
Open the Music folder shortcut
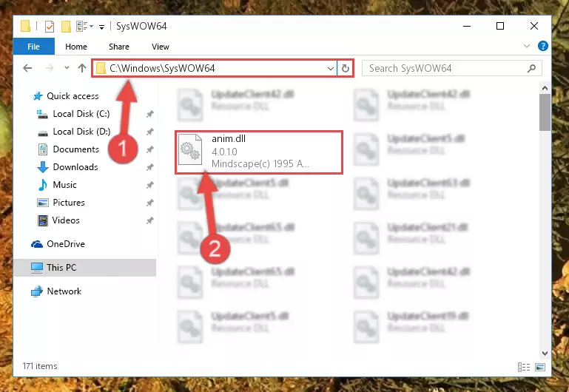pos(57,185)
